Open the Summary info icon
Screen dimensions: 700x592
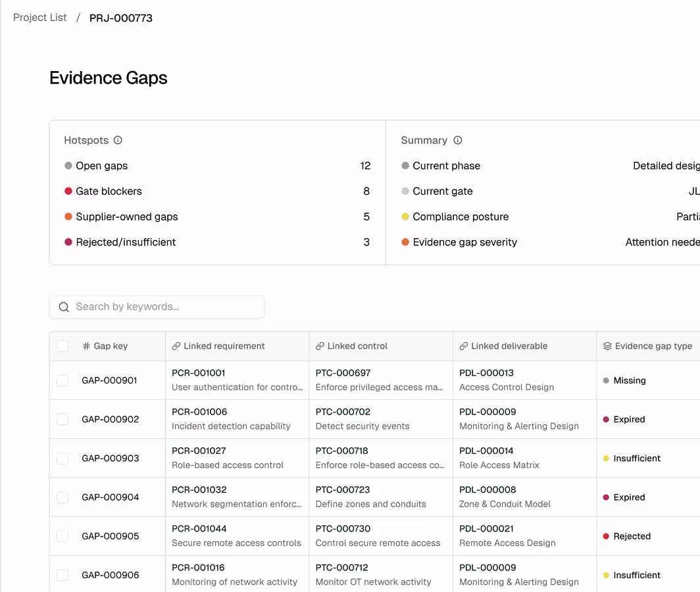[x=458, y=140]
